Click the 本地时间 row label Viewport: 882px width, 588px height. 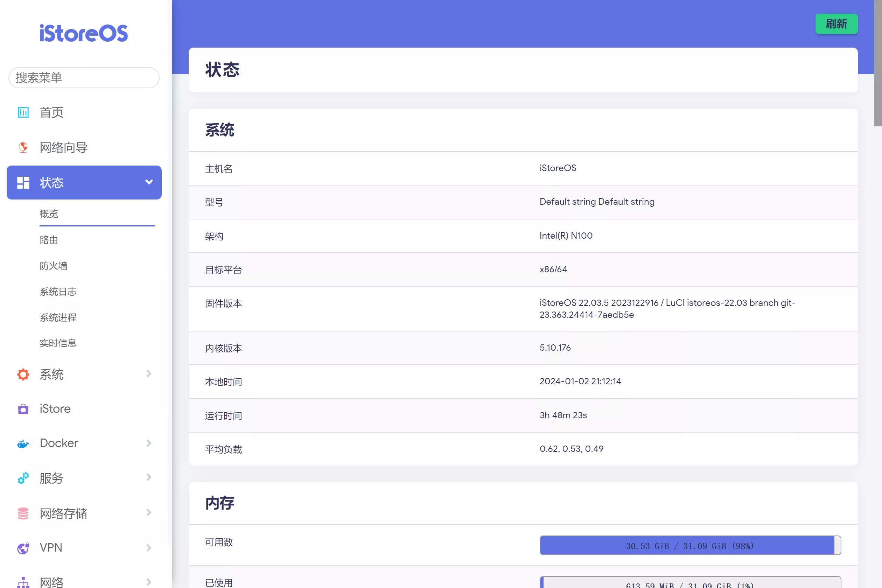click(x=224, y=382)
